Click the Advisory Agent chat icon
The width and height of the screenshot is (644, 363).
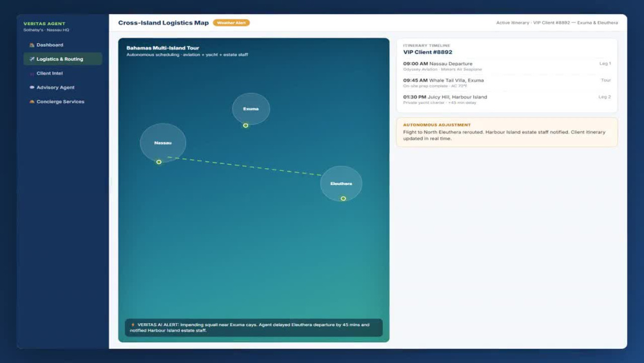[x=32, y=87]
